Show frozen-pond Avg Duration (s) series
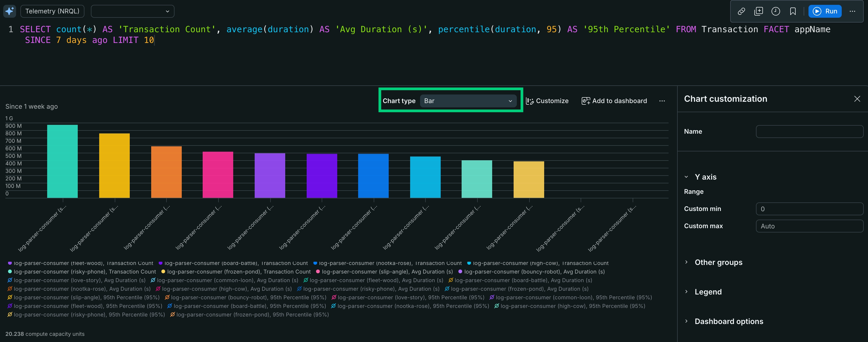The image size is (868, 342). coord(517,289)
